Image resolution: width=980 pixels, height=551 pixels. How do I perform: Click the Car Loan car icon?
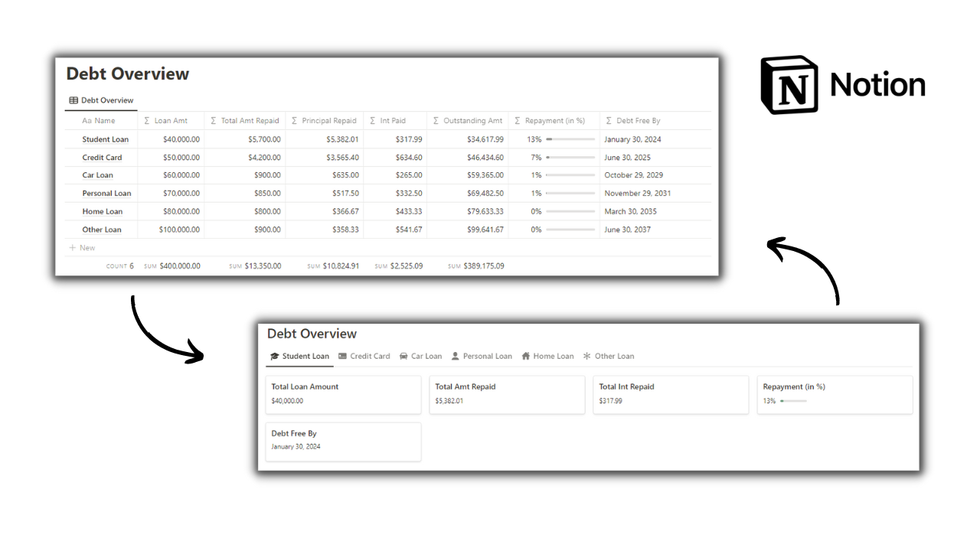tap(403, 356)
